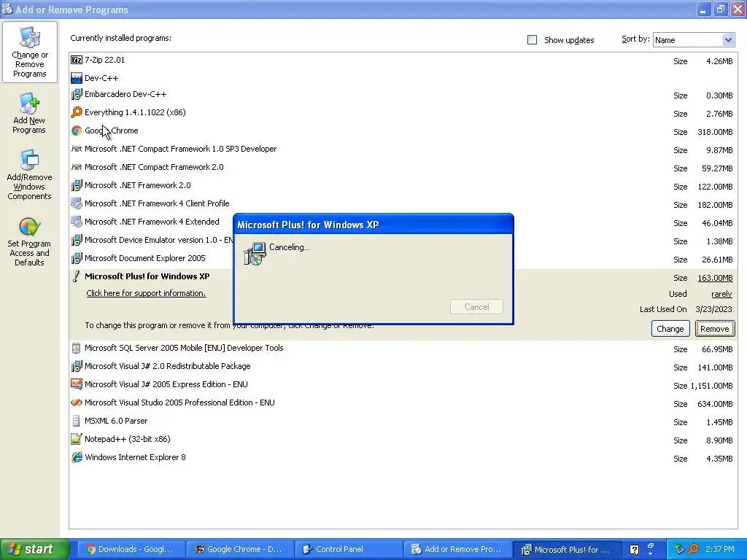Enable the Show updates checkbox

click(x=532, y=40)
